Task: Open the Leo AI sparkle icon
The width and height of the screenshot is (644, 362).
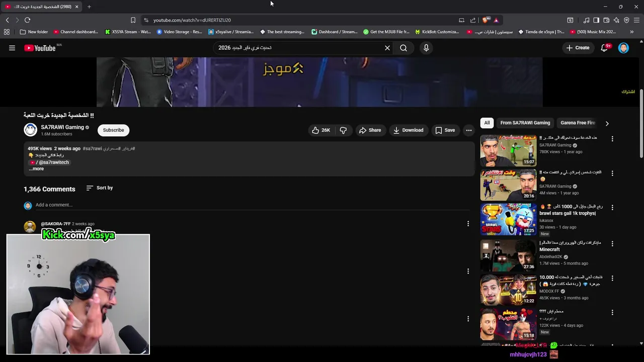Action: click(616, 20)
